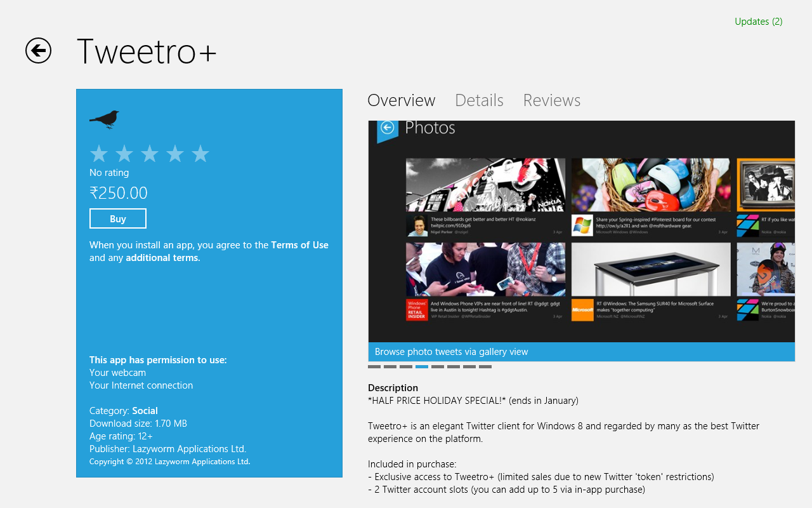Image resolution: width=812 pixels, height=508 pixels.
Task: Select the last screenshot indicator dash
Action: 485,366
